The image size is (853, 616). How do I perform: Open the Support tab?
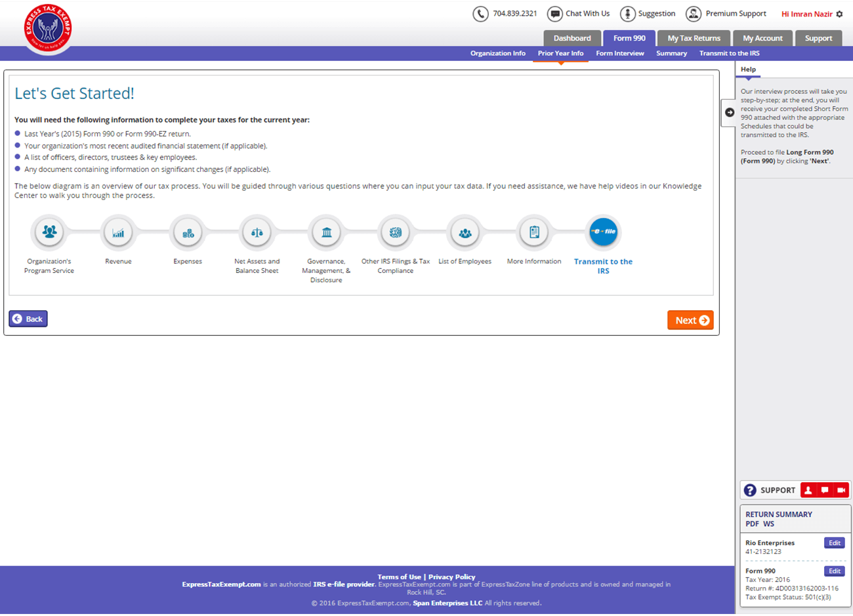click(x=818, y=38)
